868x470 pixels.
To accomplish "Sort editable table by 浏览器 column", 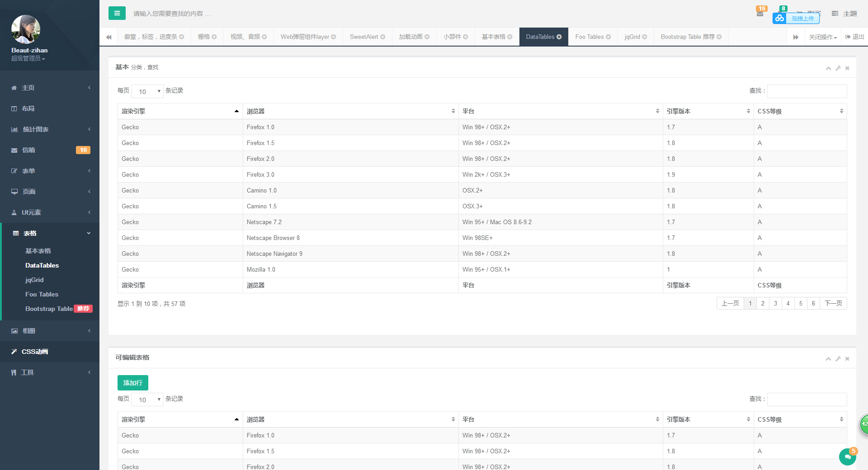I will [x=350, y=419].
